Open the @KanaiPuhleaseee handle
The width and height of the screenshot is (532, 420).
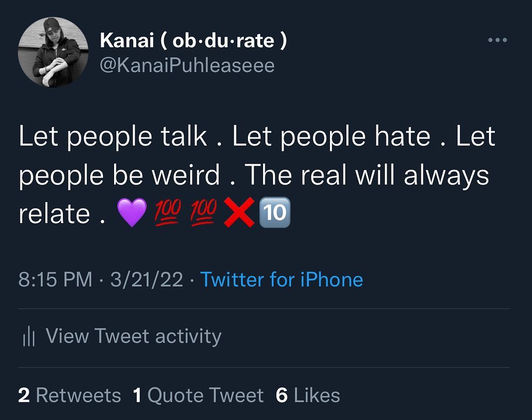pos(187,65)
